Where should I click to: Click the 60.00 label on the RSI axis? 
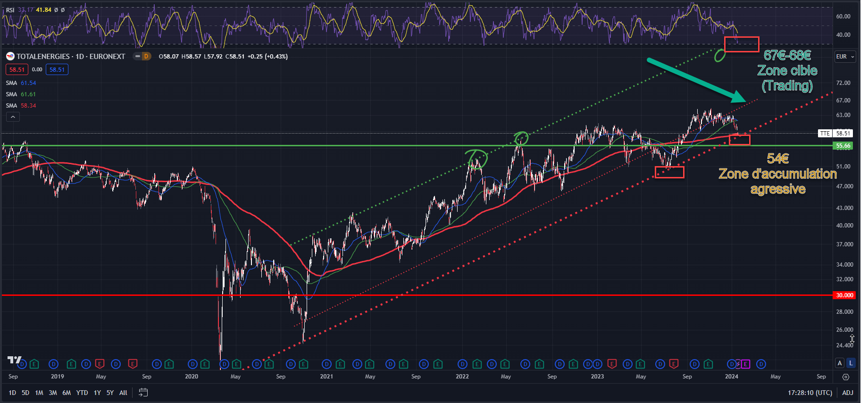(x=843, y=17)
